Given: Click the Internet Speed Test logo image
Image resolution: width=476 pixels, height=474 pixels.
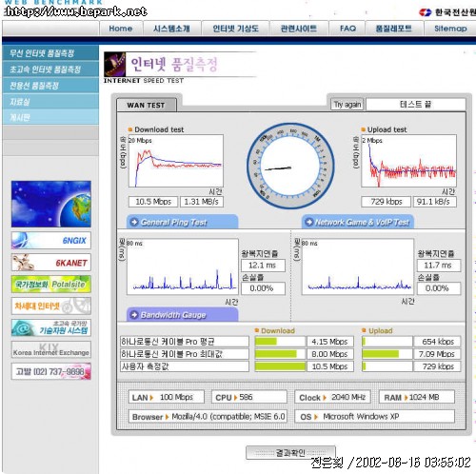Looking at the screenshot, I should pos(115,65).
